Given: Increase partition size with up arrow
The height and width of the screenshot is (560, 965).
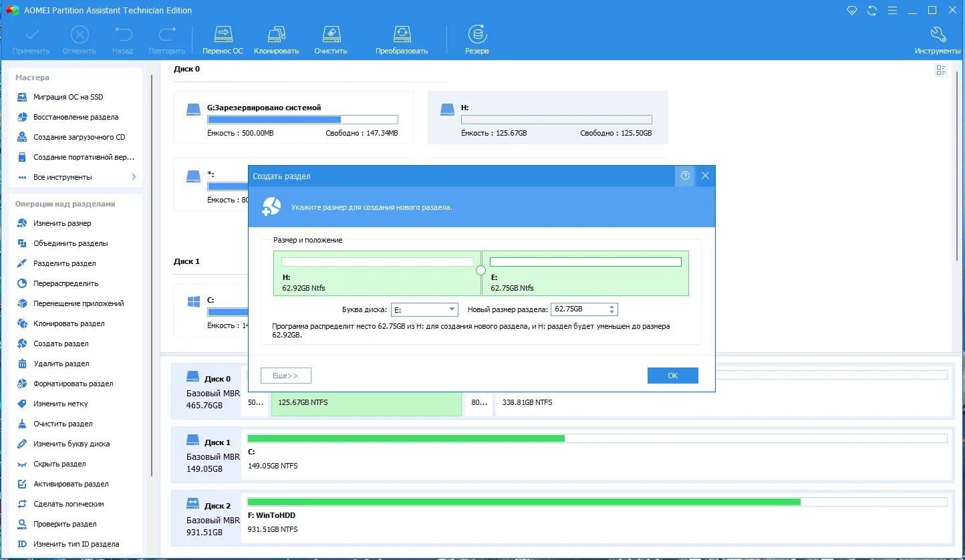Looking at the screenshot, I should 612,307.
